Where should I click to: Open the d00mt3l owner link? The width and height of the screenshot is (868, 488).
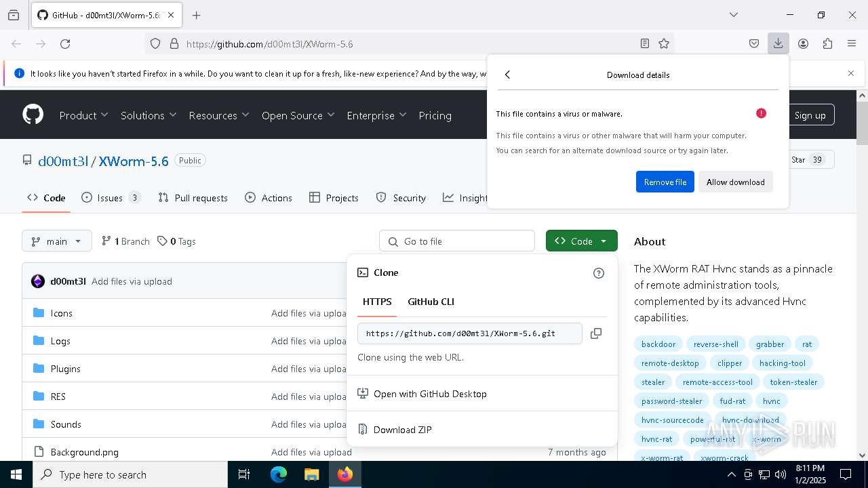(x=63, y=161)
